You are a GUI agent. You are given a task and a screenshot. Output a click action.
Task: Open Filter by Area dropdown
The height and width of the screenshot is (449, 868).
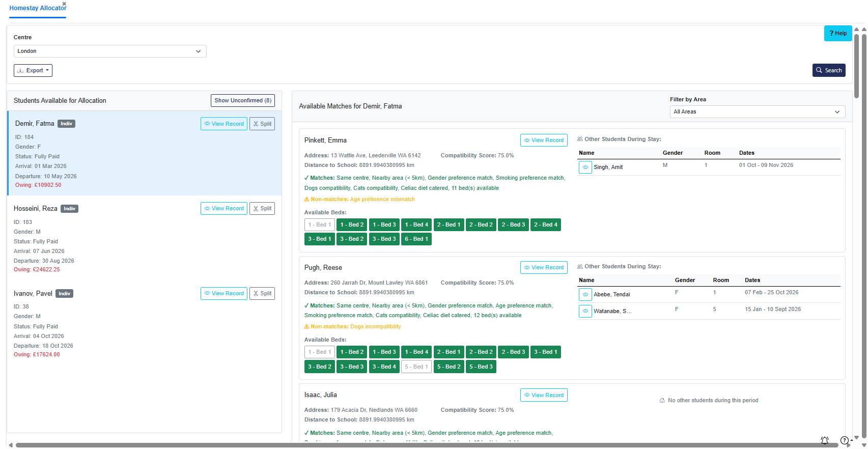pos(758,111)
